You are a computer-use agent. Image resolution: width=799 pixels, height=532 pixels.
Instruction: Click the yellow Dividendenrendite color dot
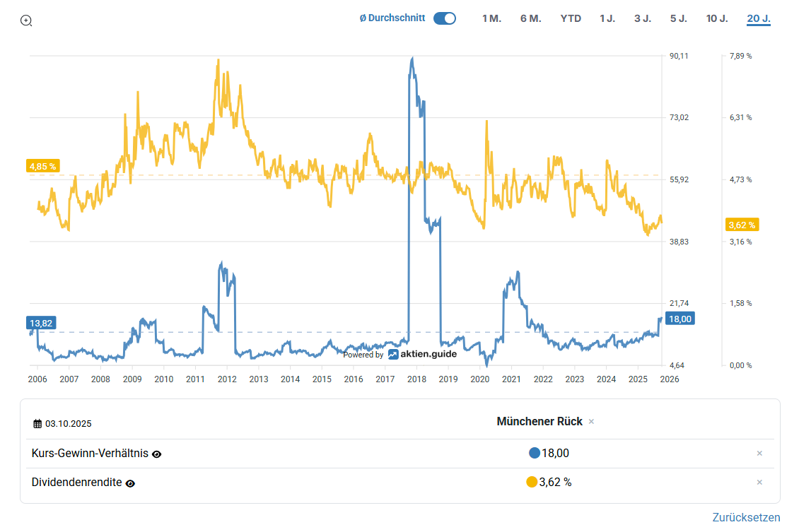click(532, 483)
